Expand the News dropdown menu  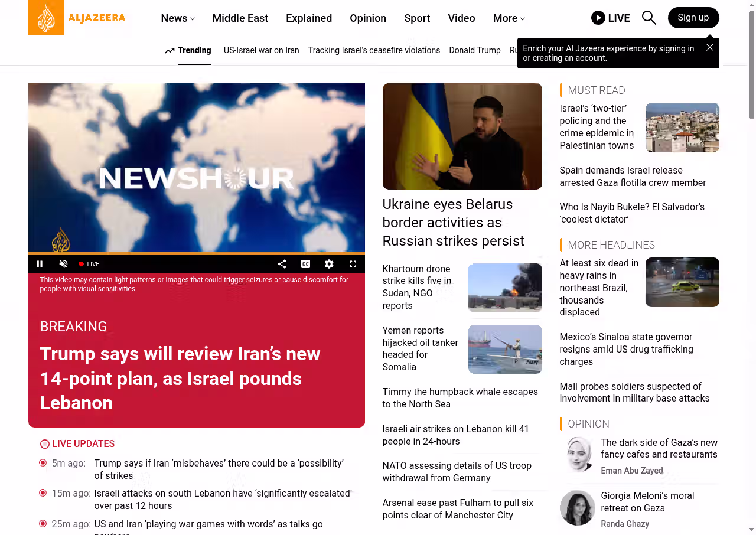point(178,18)
